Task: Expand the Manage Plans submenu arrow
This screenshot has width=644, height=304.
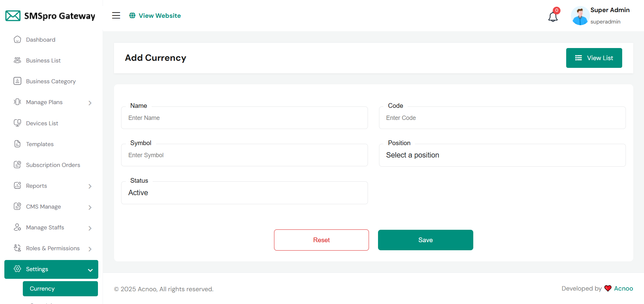Action: click(x=90, y=103)
